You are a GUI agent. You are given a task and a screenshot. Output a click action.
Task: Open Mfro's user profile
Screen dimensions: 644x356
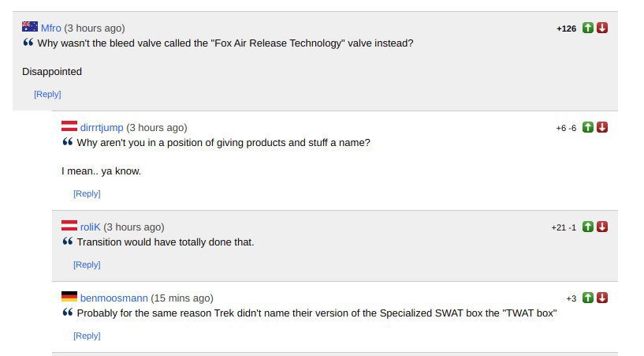click(x=51, y=28)
